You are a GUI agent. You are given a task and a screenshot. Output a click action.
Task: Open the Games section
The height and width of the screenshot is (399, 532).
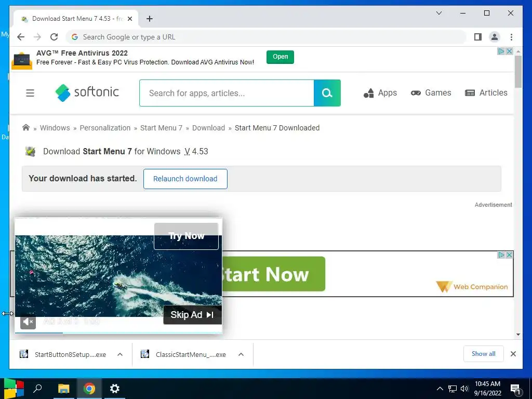tap(431, 93)
